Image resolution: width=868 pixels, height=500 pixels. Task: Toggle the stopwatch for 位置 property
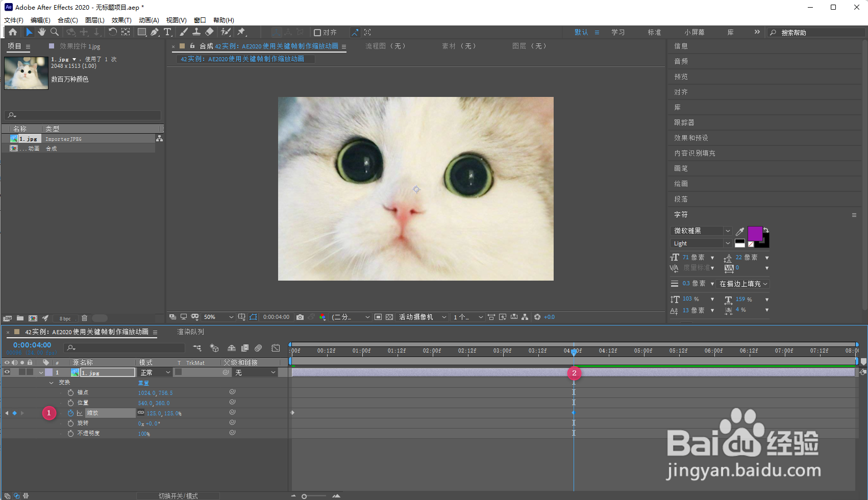[71, 403]
